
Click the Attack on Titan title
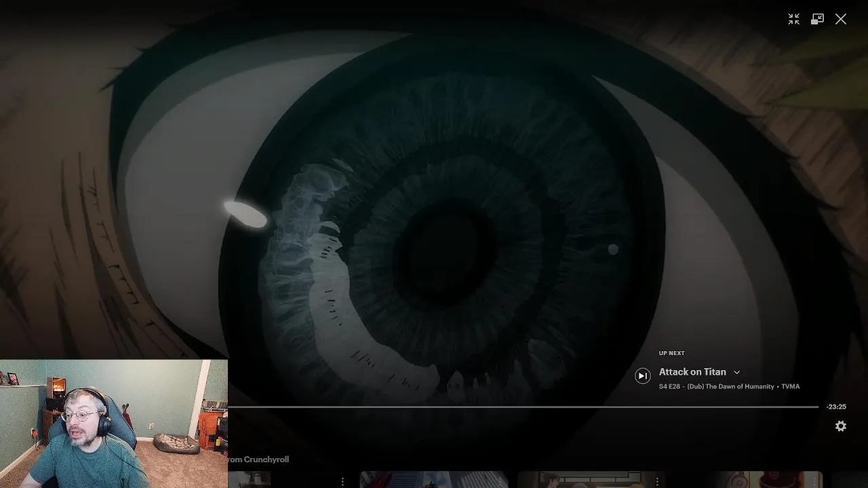tap(692, 371)
